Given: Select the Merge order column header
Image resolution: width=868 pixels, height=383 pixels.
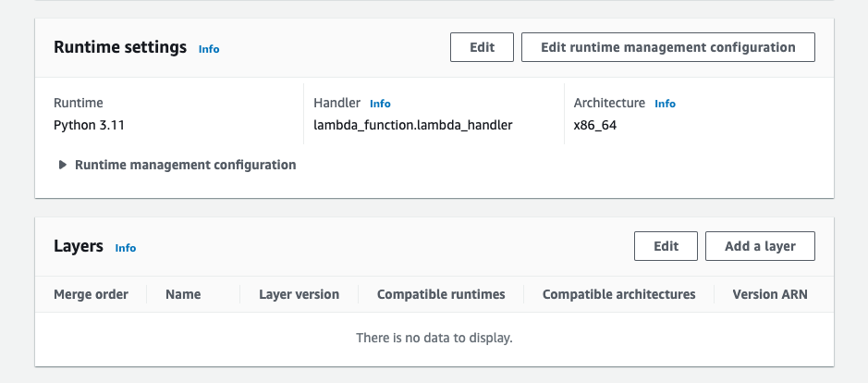Looking at the screenshot, I should [91, 294].
